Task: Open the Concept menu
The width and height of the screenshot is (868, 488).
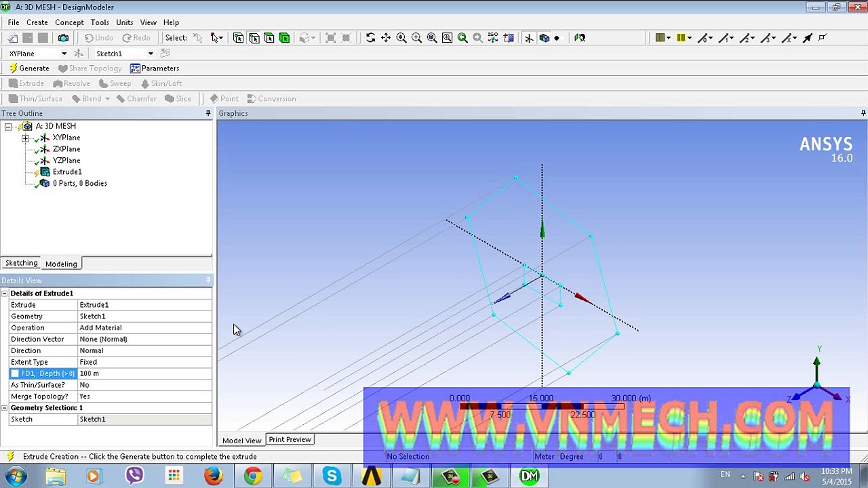Action: pyautogui.click(x=69, y=22)
